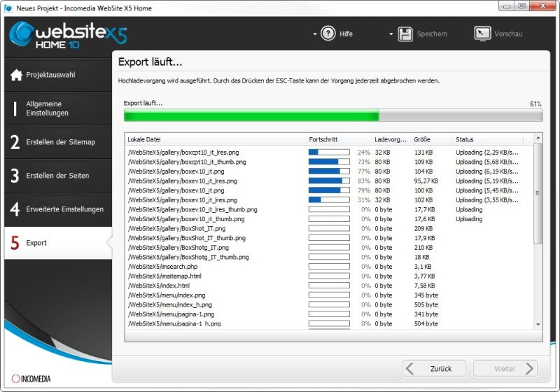Select the imsearch.php file row
This screenshot has width=560, height=392.
click(x=328, y=267)
